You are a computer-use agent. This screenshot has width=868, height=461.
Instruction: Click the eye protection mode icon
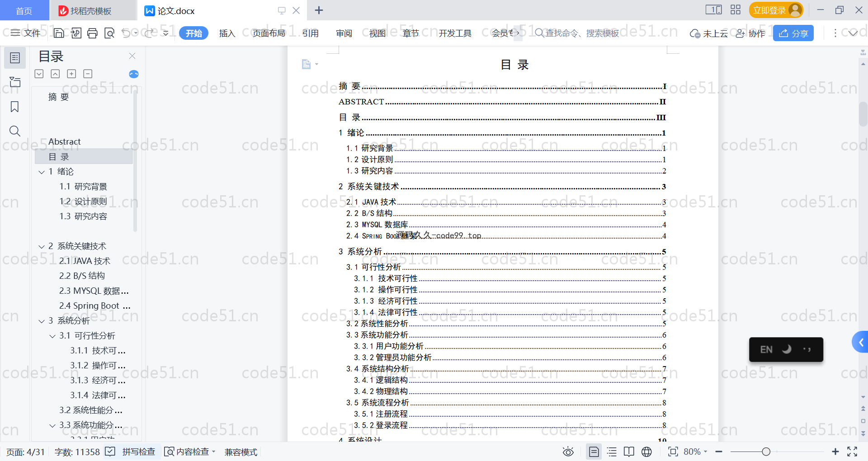(x=568, y=452)
